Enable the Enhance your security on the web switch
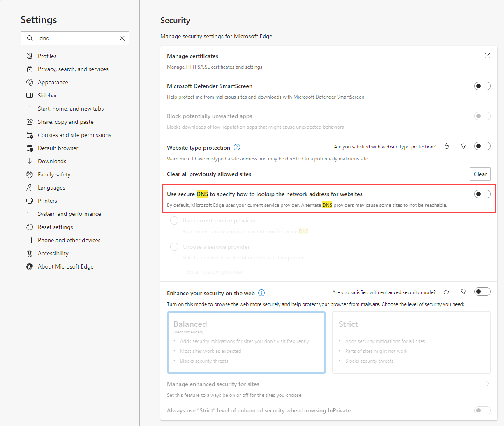Image resolution: width=504 pixels, height=426 pixels. [483, 292]
